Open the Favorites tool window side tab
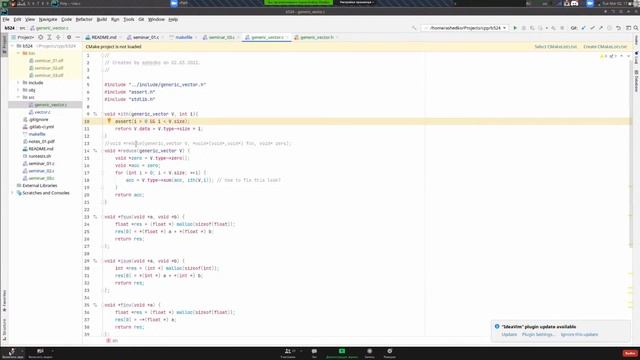Screen dimensions: 640x360 click(4, 301)
